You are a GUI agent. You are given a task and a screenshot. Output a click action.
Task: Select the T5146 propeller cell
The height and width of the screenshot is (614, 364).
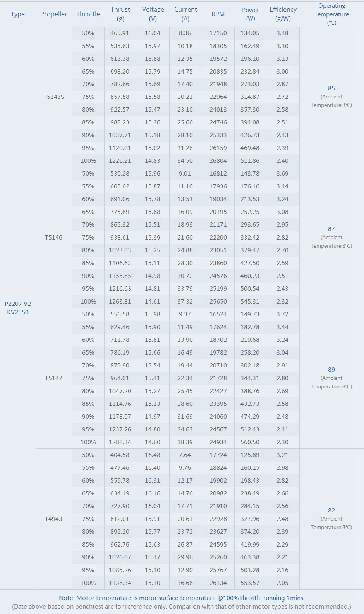point(53,238)
